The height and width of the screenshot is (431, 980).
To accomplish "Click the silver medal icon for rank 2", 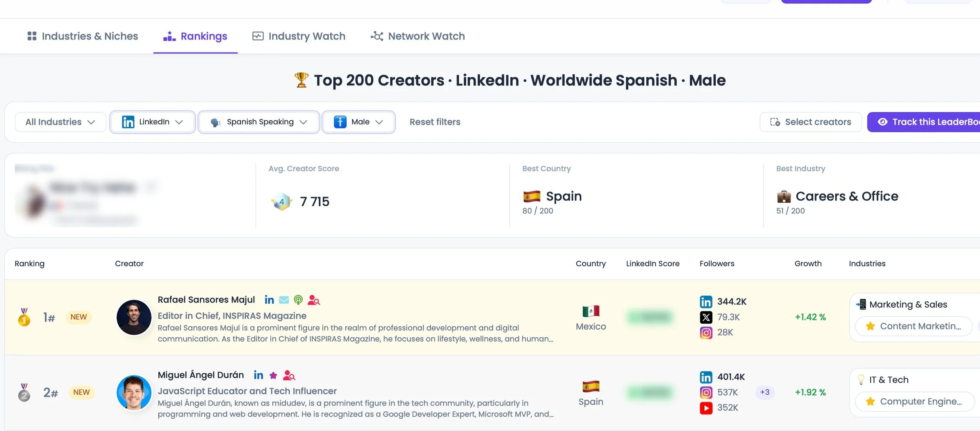I will [x=24, y=392].
